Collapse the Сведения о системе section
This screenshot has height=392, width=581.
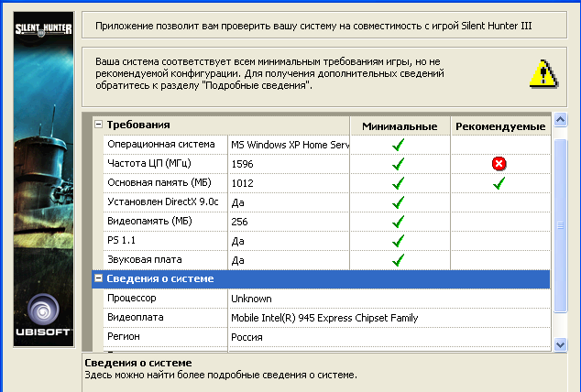click(99, 278)
